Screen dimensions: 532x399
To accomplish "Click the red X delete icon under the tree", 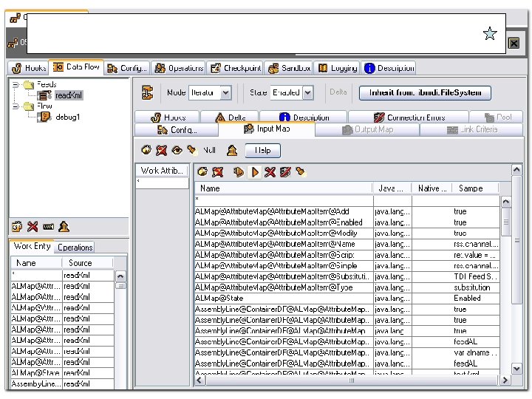I will click(x=33, y=226).
